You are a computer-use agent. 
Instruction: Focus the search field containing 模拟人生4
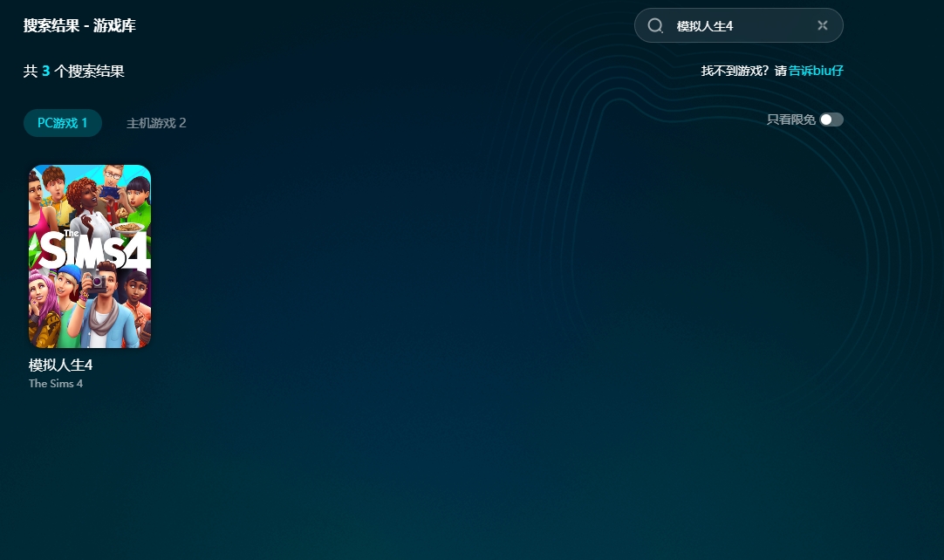(x=739, y=25)
